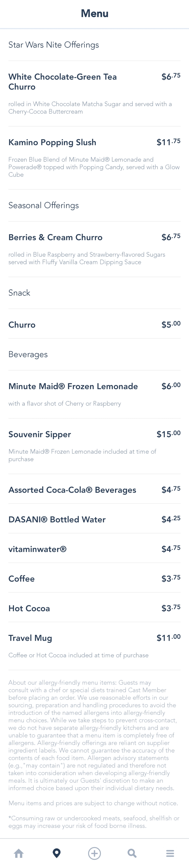The image size is (189, 868).
Task: Choose the plain Churro snack
Action: 22,325
